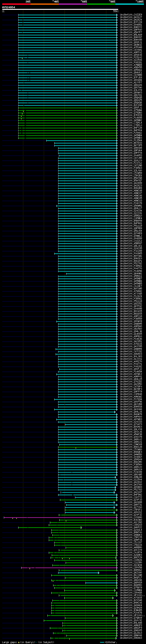Select hit UniRef100_P38559
The height and width of the screenshot is (644, 146).
click(131, 319)
